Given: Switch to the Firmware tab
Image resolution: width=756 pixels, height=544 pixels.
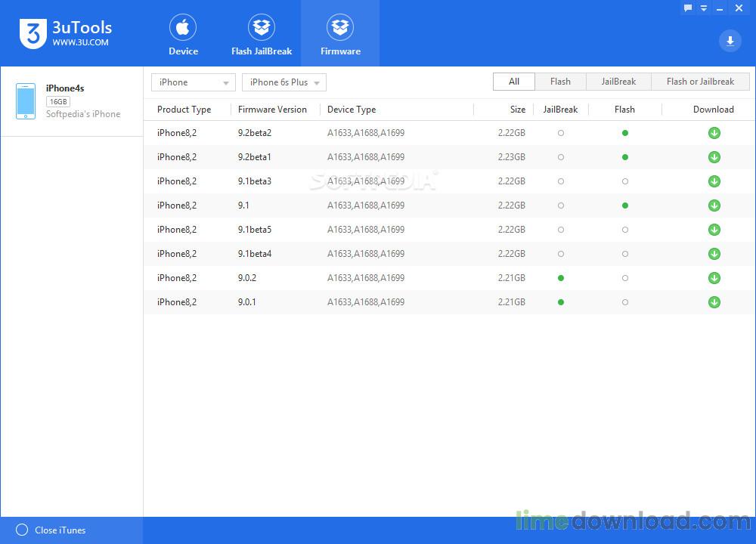Looking at the screenshot, I should coord(340,35).
